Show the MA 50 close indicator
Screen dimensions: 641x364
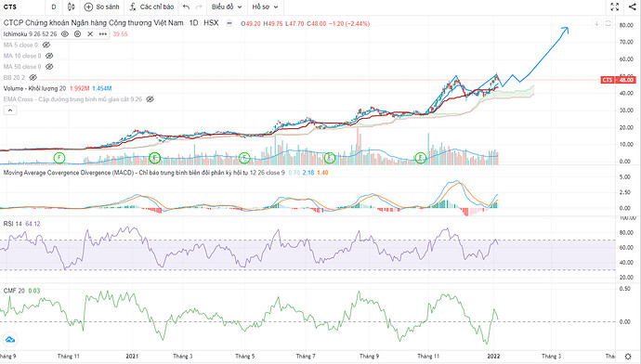49,67
